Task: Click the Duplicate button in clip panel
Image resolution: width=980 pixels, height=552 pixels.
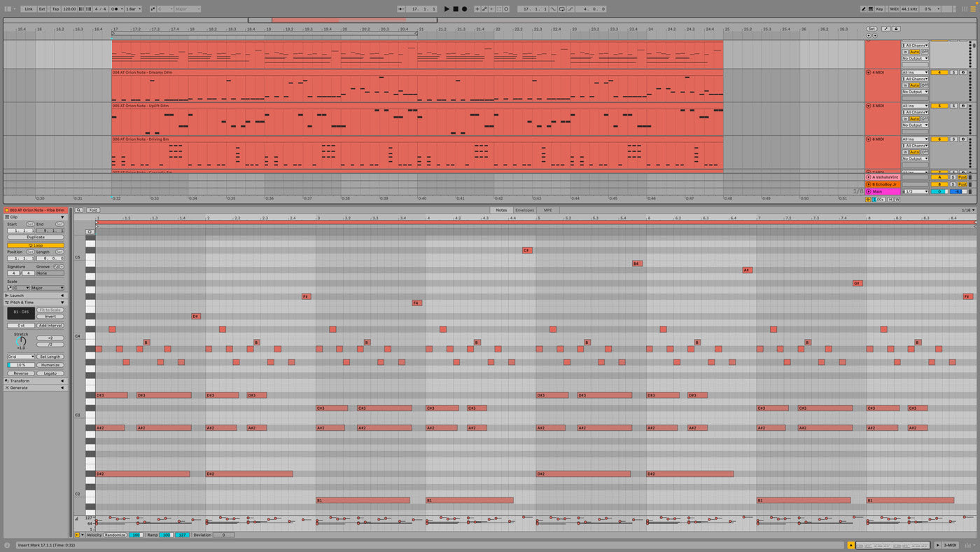Action: click(x=35, y=237)
